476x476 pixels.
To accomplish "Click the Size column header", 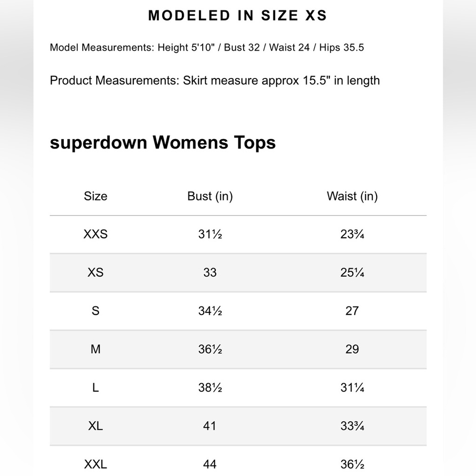I will point(96,196).
